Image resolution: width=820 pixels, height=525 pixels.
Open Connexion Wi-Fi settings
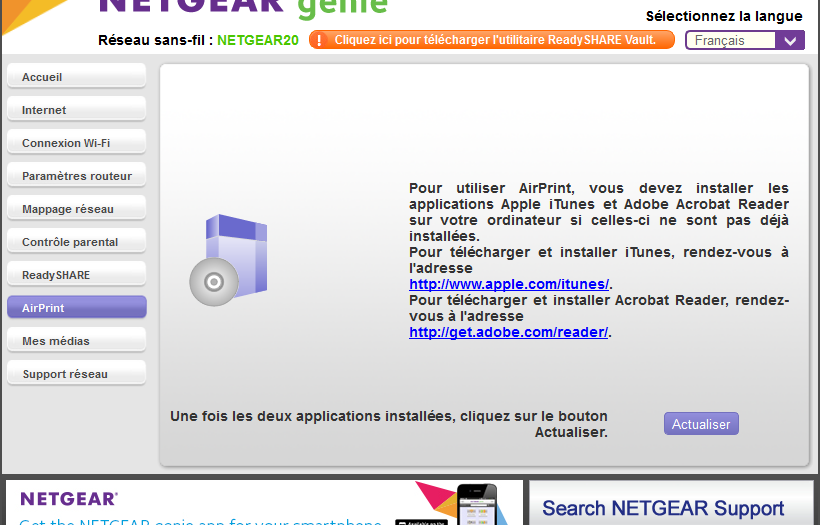[76, 143]
